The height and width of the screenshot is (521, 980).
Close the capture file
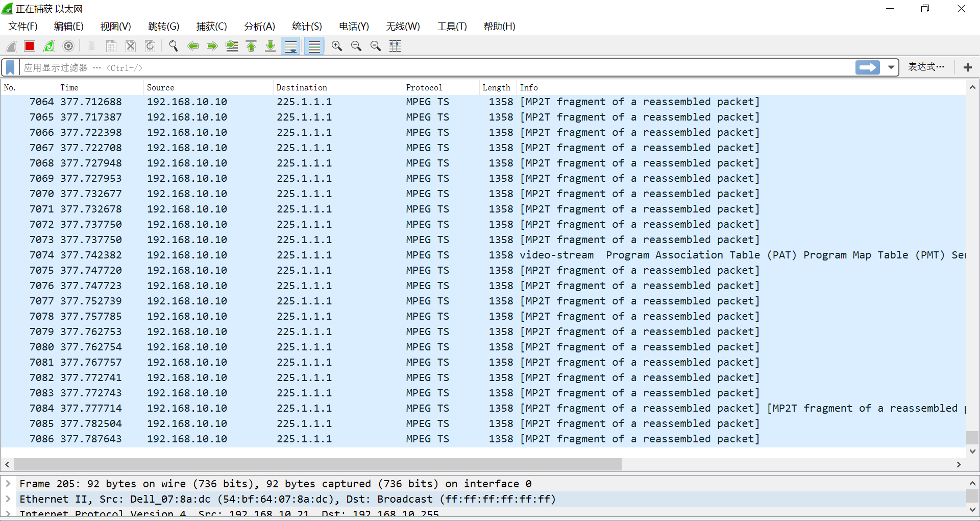[131, 46]
